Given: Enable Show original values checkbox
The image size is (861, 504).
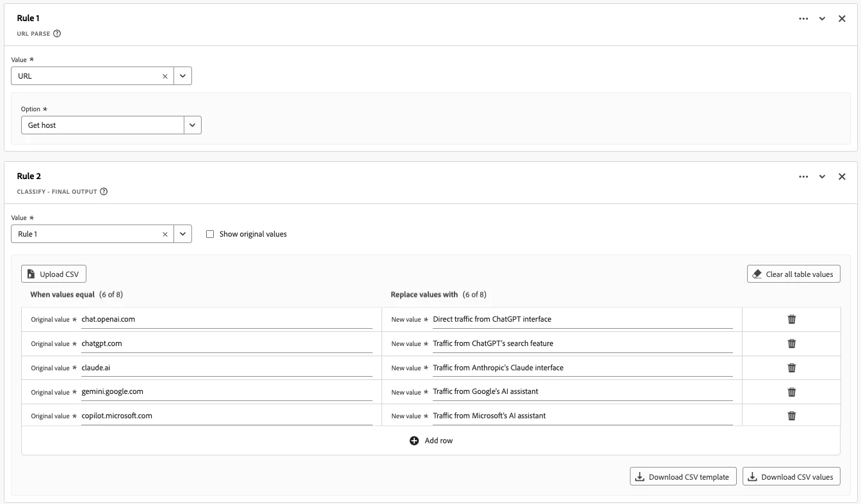Looking at the screenshot, I should click(x=210, y=234).
